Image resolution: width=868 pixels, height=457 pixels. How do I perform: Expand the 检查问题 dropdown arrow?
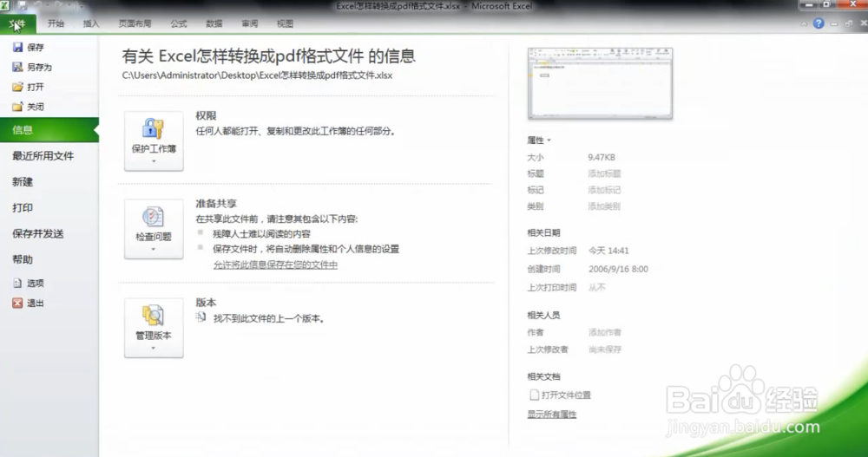tap(154, 250)
